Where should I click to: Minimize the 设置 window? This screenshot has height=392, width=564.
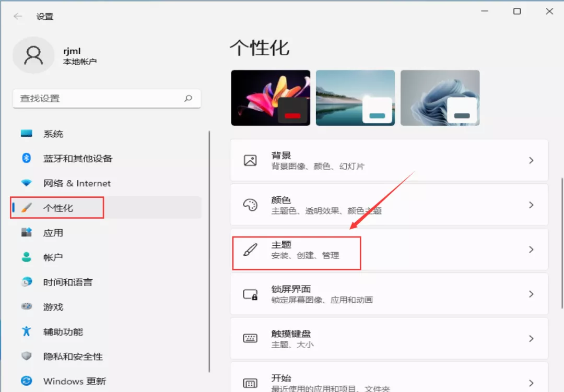click(485, 11)
